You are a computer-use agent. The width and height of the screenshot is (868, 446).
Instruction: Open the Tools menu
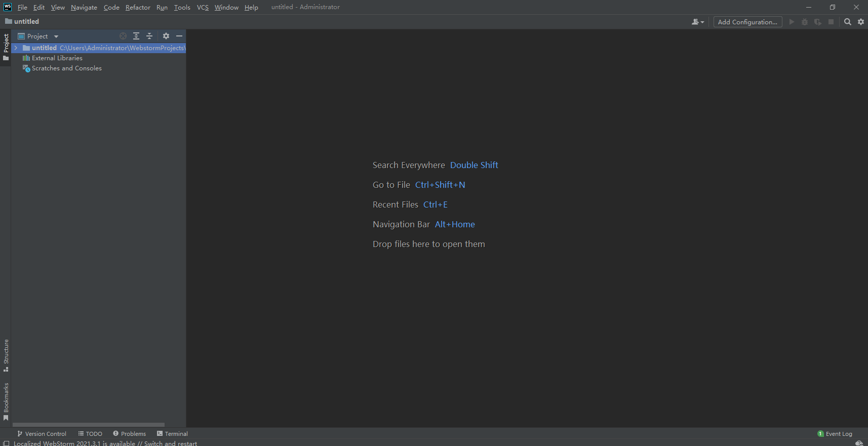point(182,7)
